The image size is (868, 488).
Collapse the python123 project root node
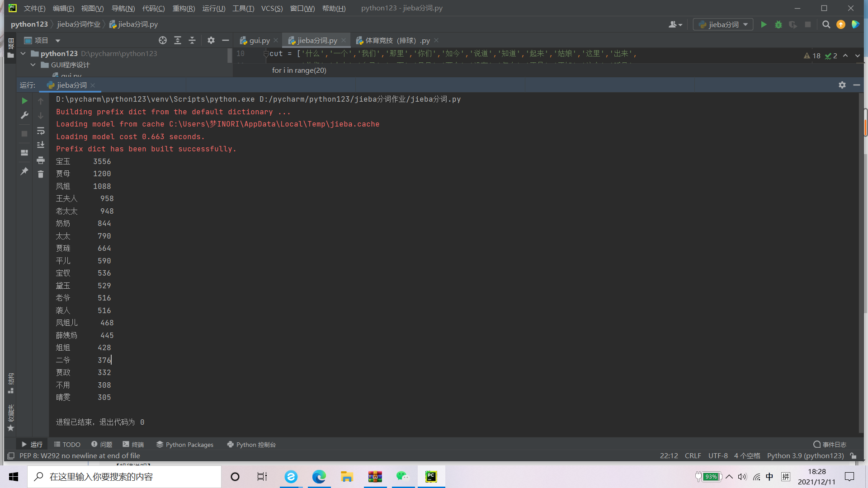point(23,53)
